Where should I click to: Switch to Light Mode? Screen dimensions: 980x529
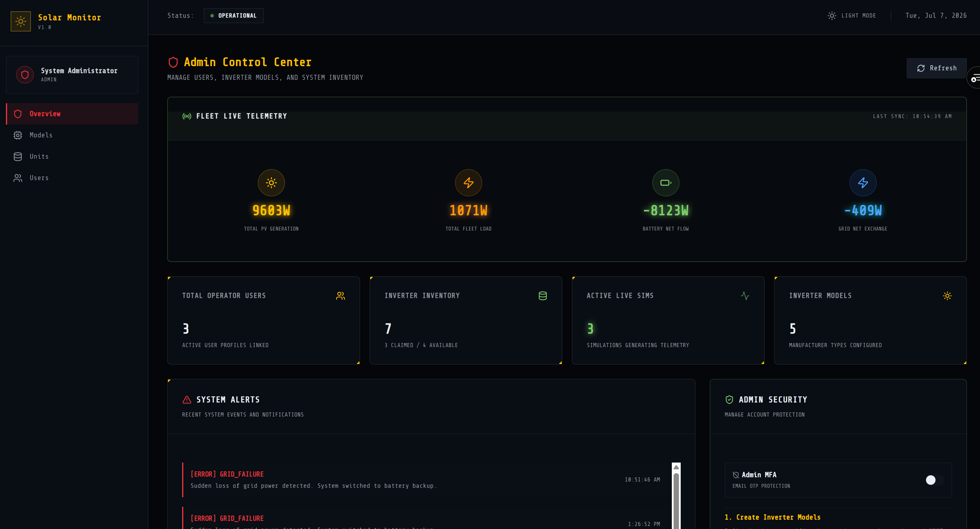click(852, 16)
